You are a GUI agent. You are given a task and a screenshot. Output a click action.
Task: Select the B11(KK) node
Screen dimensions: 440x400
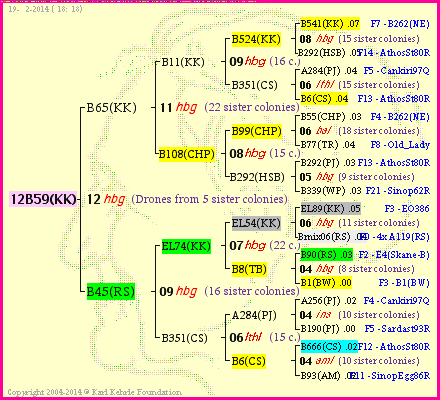click(183, 62)
